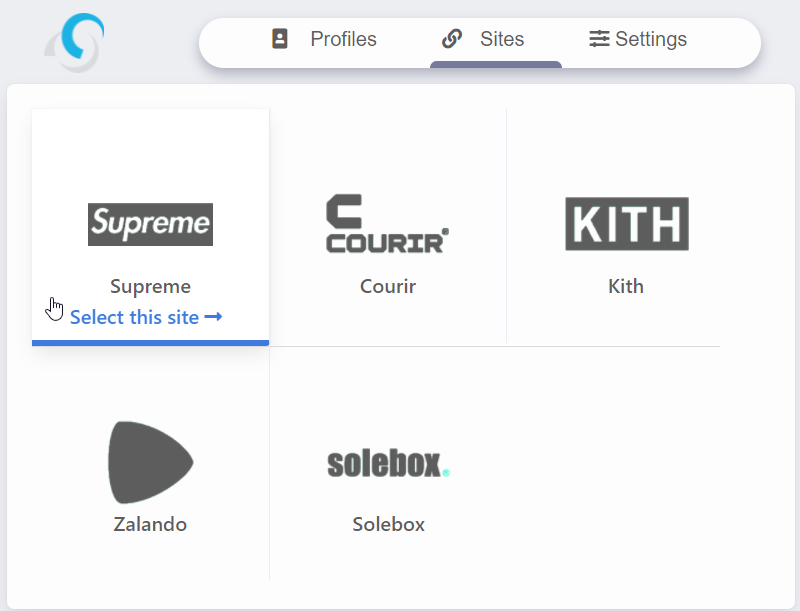
Task: Click the Profiles contact card icon
Action: 280,39
